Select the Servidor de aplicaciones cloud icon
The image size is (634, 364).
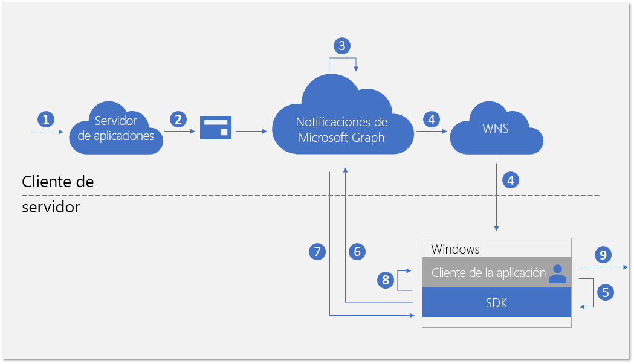tap(116, 127)
